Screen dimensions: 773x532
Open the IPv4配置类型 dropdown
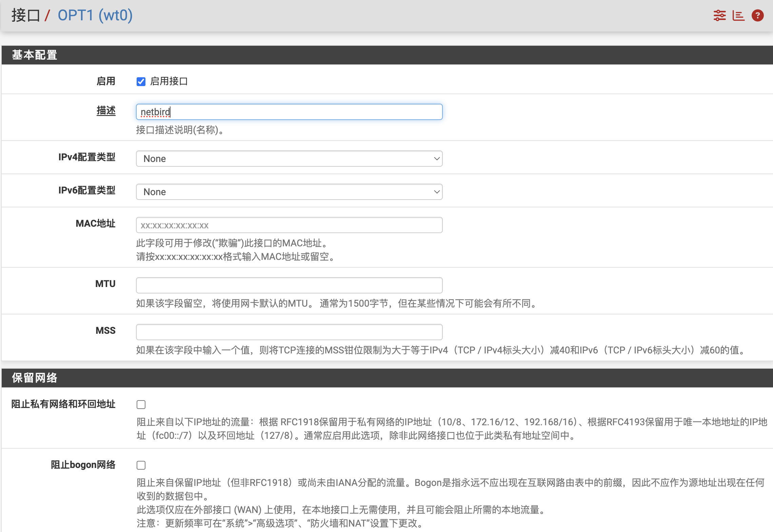289,159
